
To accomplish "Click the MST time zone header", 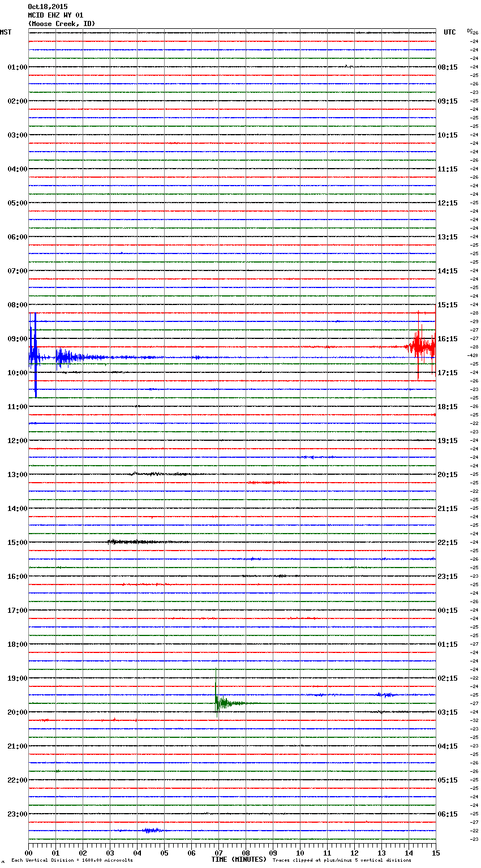I will 6,32.
